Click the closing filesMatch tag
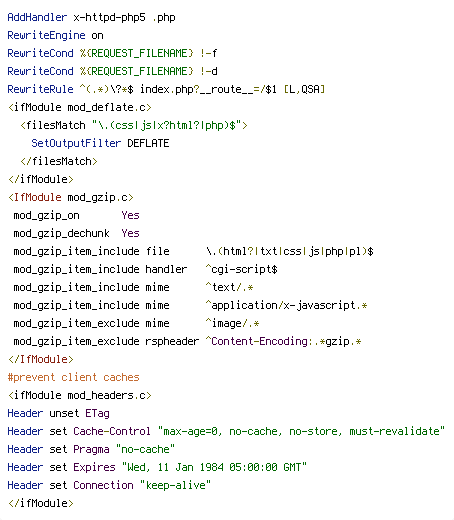 tap(59, 161)
